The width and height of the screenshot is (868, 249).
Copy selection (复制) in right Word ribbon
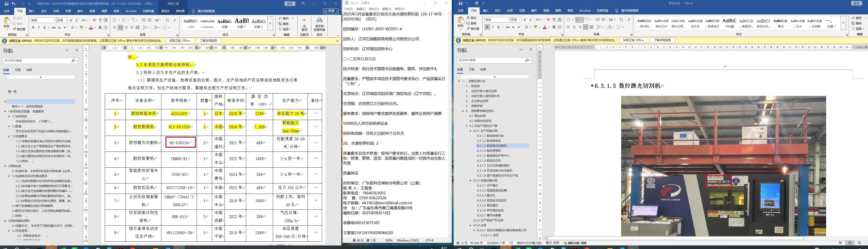click(x=471, y=23)
